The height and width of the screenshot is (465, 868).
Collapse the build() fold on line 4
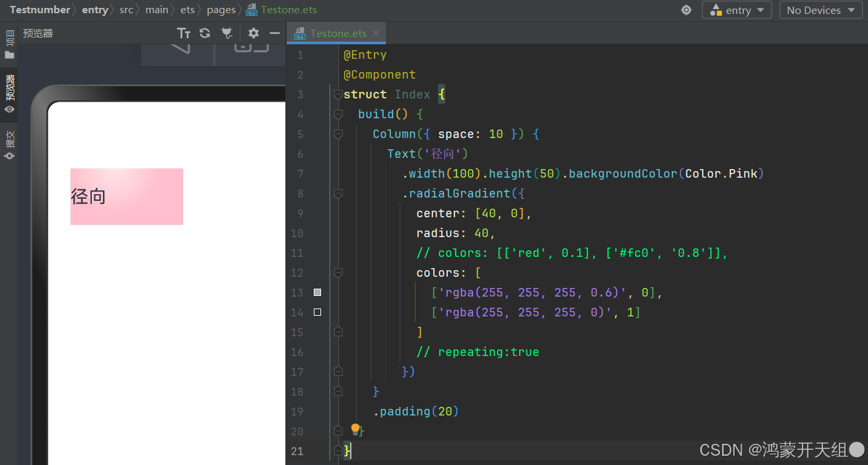[x=338, y=114]
